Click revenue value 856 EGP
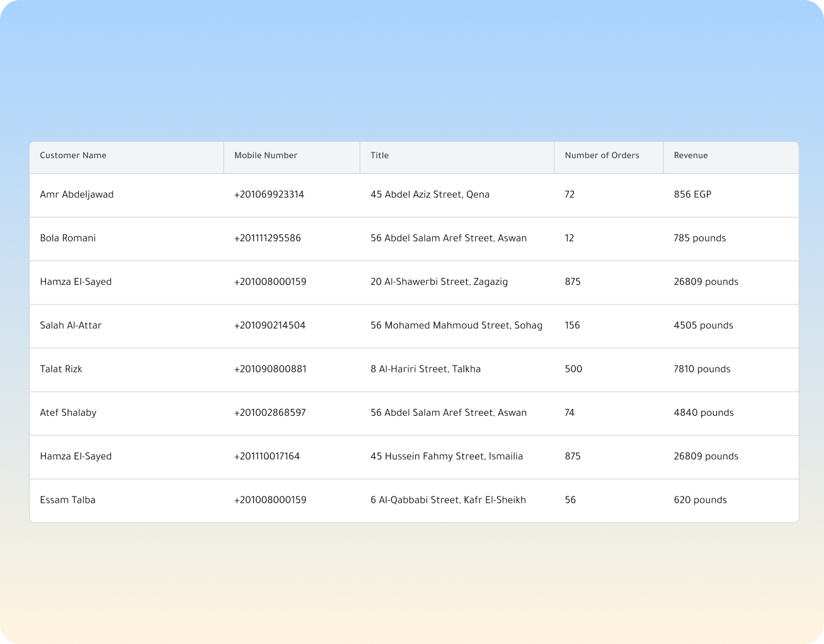This screenshot has height=644, width=824. pos(692,195)
